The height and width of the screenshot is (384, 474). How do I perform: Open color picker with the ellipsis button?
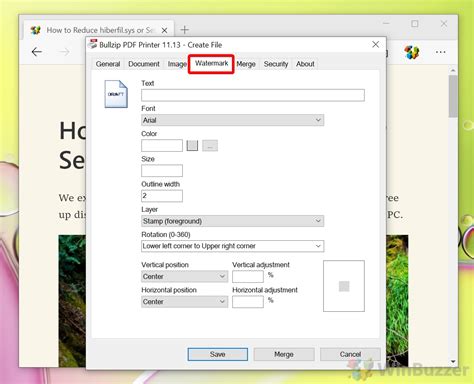tap(210, 145)
